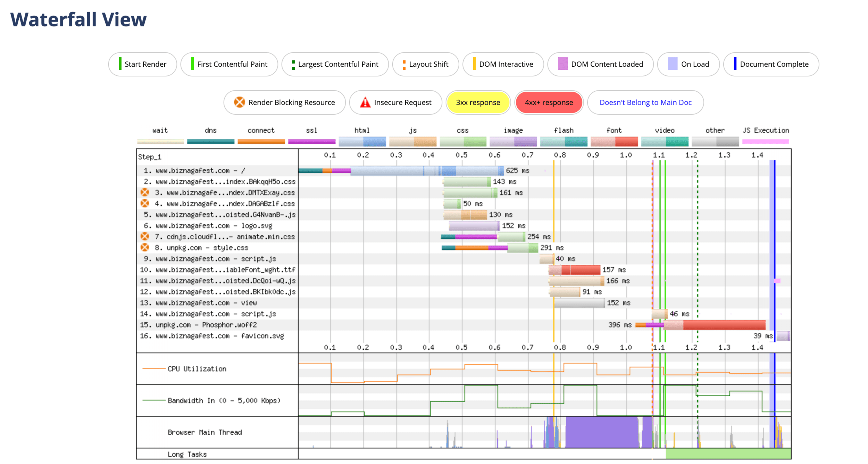Open the Doesn't Belong to Main Doc link
The width and height of the screenshot is (868, 464).
[645, 102]
